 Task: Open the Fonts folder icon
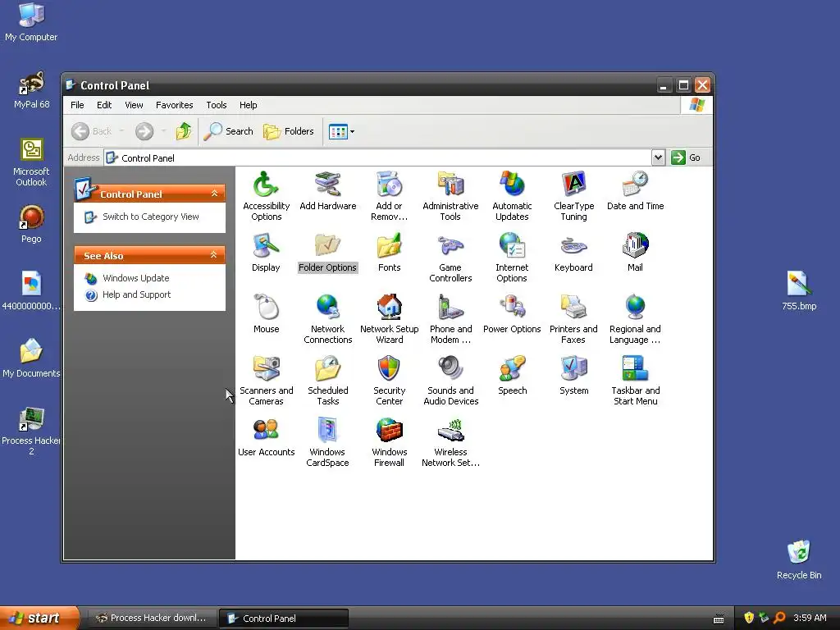389,246
